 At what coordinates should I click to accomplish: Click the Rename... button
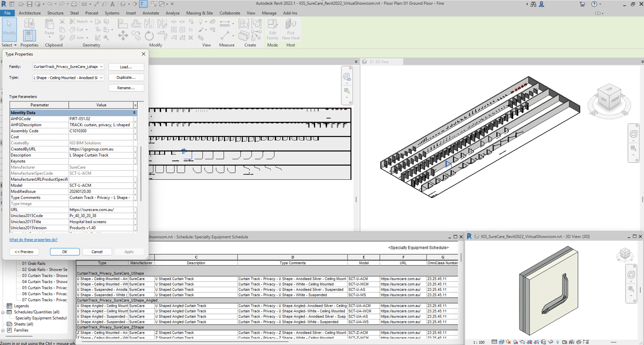pos(126,88)
